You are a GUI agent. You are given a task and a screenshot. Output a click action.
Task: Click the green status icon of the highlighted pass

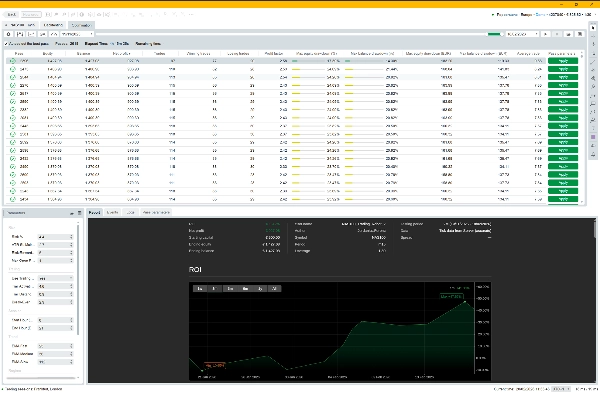click(x=13, y=61)
